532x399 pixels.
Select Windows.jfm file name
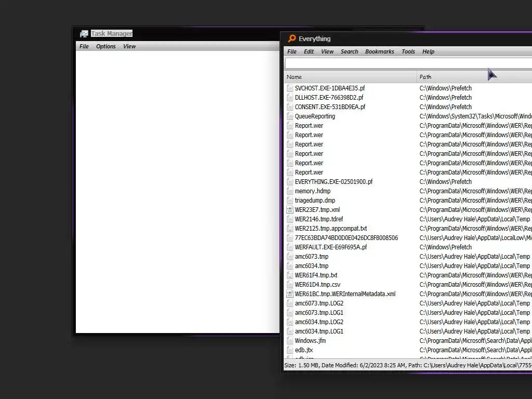310,341
